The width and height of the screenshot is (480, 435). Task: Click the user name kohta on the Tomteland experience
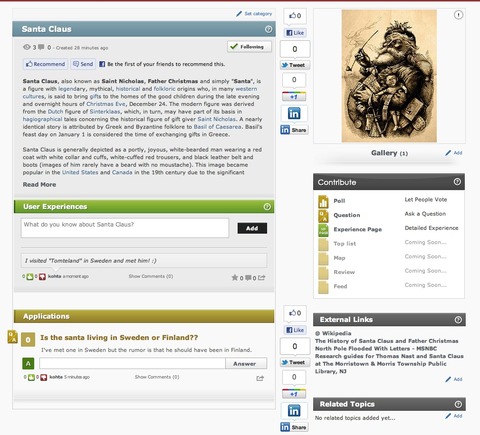55,276
